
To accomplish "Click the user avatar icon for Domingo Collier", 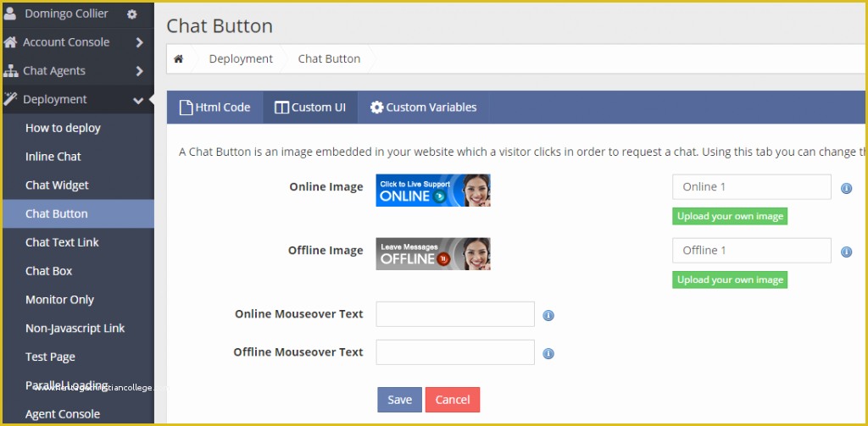I will pos(10,14).
